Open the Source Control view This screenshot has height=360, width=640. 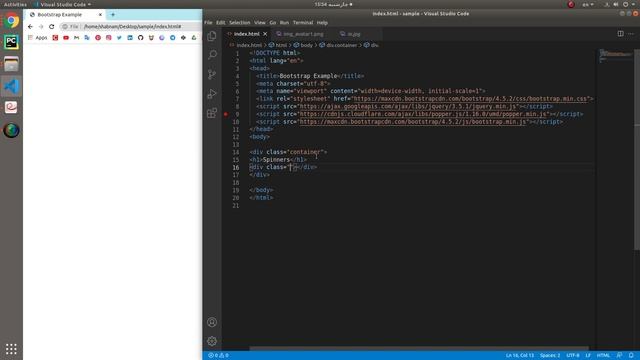pos(212,74)
